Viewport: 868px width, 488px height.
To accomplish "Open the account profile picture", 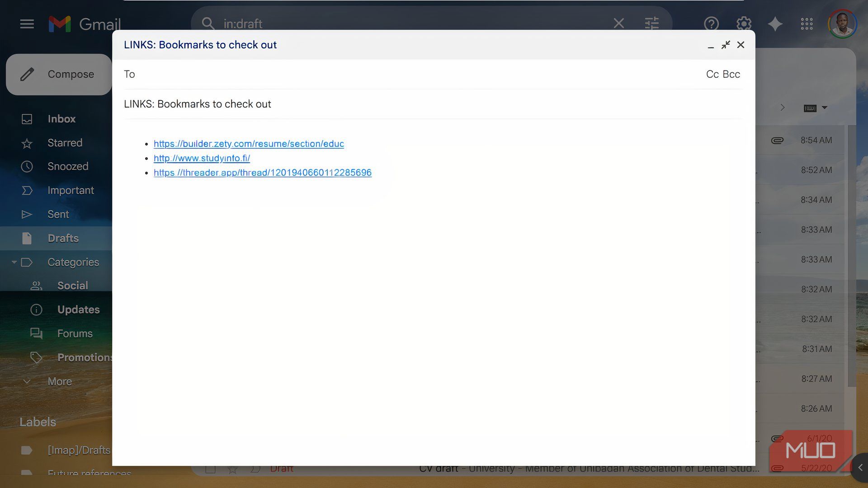I will (x=842, y=24).
